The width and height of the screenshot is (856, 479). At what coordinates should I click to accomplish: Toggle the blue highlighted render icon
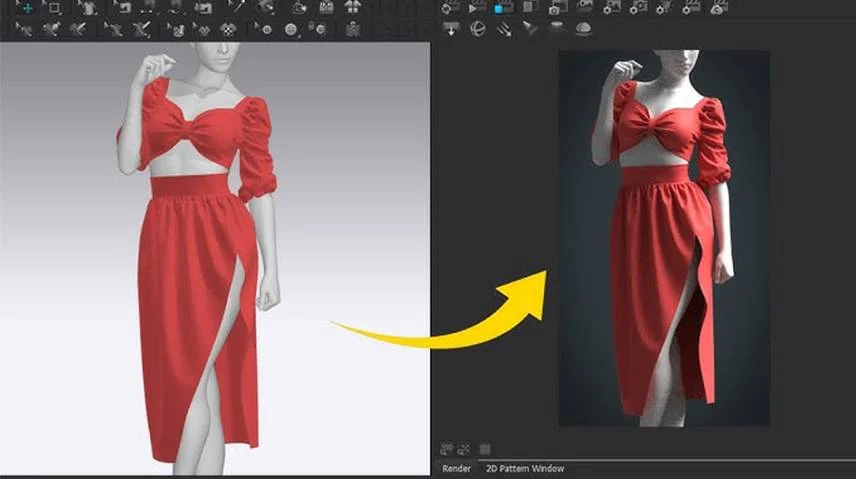501,8
